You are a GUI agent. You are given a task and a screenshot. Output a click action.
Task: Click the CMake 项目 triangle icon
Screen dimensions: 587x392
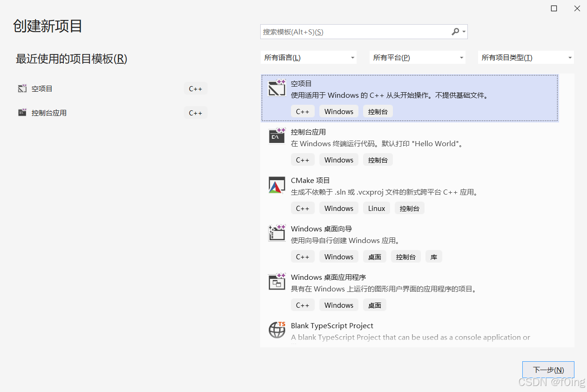[x=277, y=185]
